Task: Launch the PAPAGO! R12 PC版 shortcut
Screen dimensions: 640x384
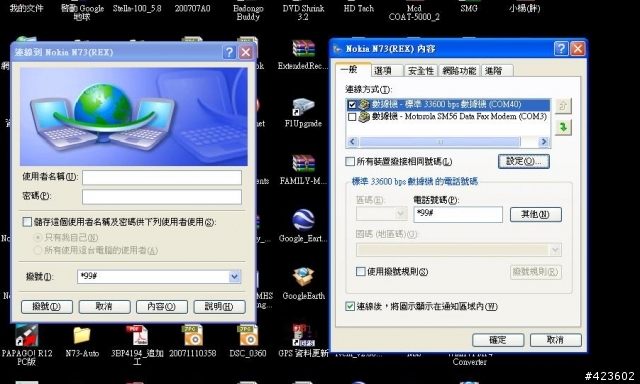Action: click(27, 335)
